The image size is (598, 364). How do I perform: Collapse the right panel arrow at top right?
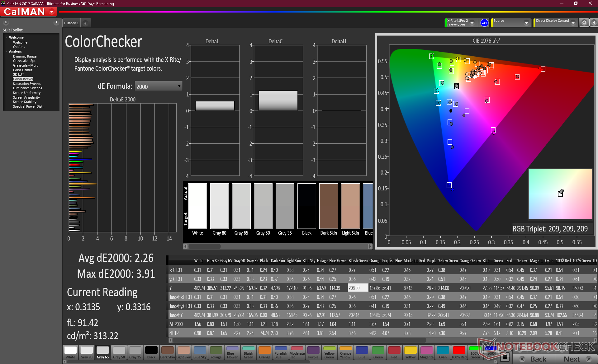pos(594,22)
